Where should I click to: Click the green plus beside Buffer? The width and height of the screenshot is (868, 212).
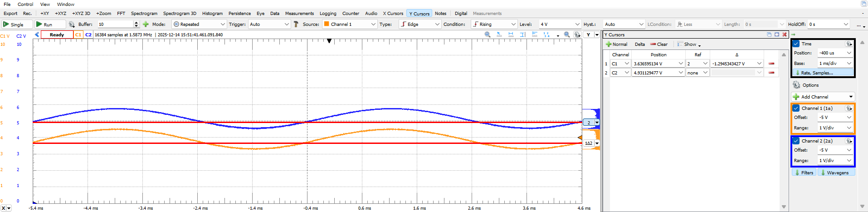(x=146, y=25)
